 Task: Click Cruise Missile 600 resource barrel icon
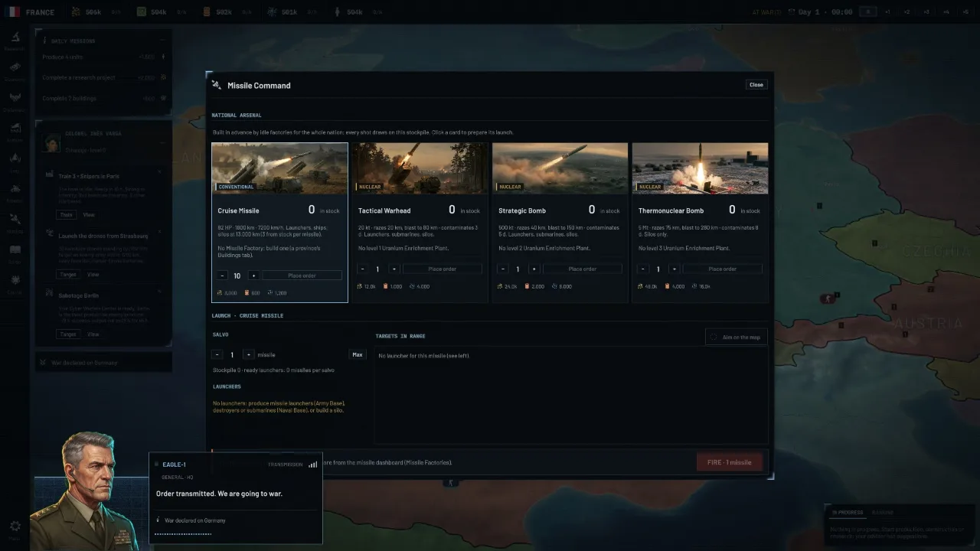pos(247,293)
